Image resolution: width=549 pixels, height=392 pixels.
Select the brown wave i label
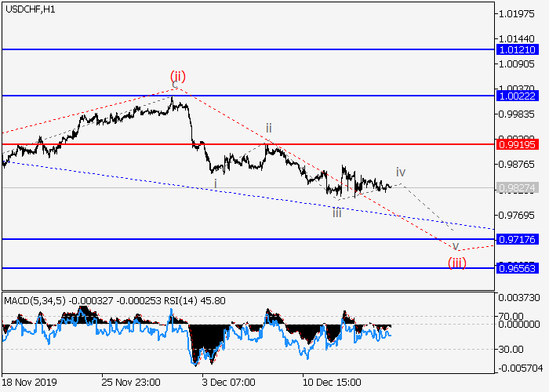[215, 183]
